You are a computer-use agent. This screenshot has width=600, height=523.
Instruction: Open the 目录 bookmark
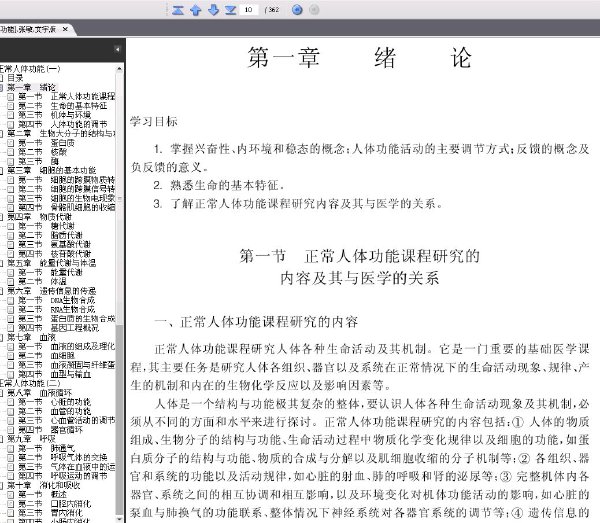click(15, 78)
